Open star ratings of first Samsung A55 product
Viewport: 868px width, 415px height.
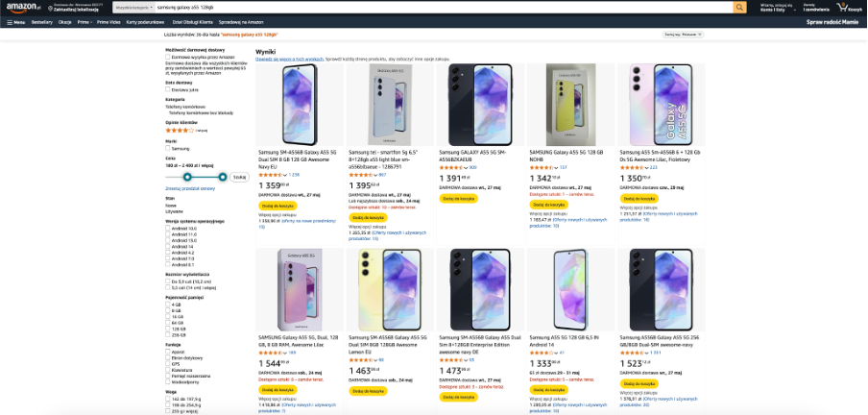point(272,175)
